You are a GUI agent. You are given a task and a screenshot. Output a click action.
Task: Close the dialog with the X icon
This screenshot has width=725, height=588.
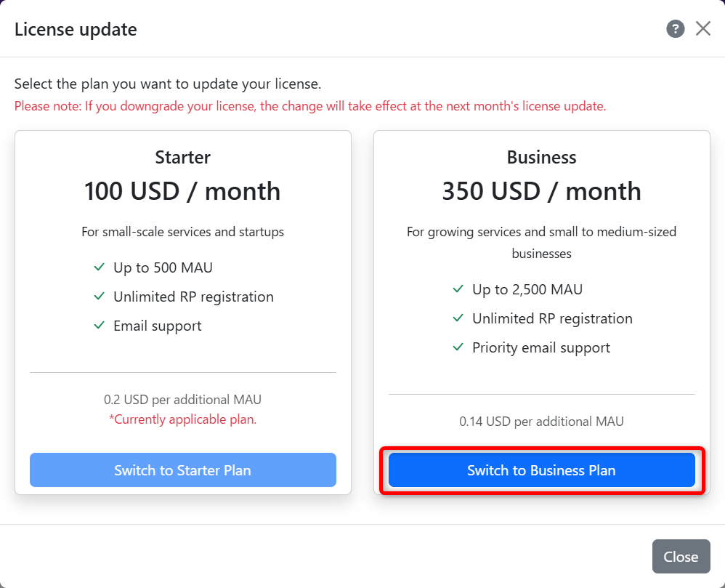pos(703,29)
